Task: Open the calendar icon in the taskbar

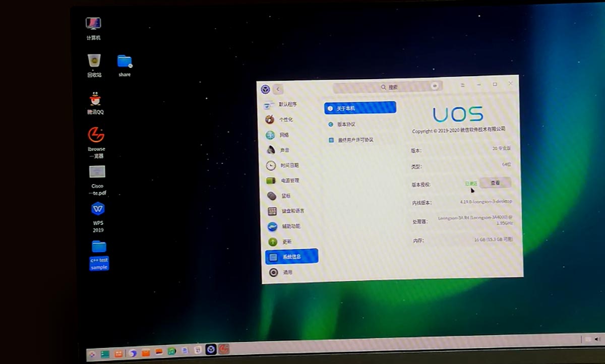Action: click(198, 350)
